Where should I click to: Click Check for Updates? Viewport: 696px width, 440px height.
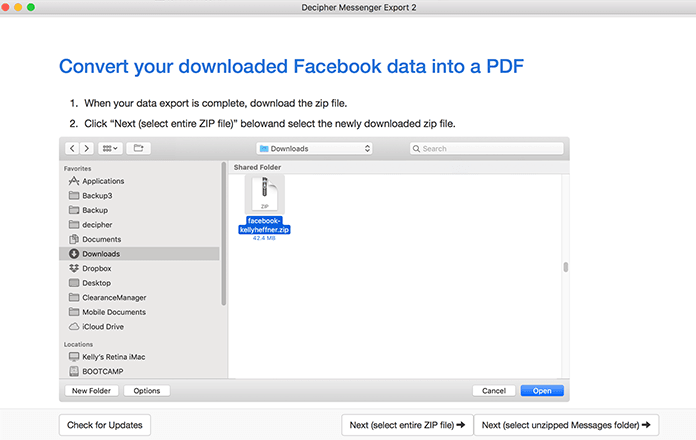[x=105, y=425]
